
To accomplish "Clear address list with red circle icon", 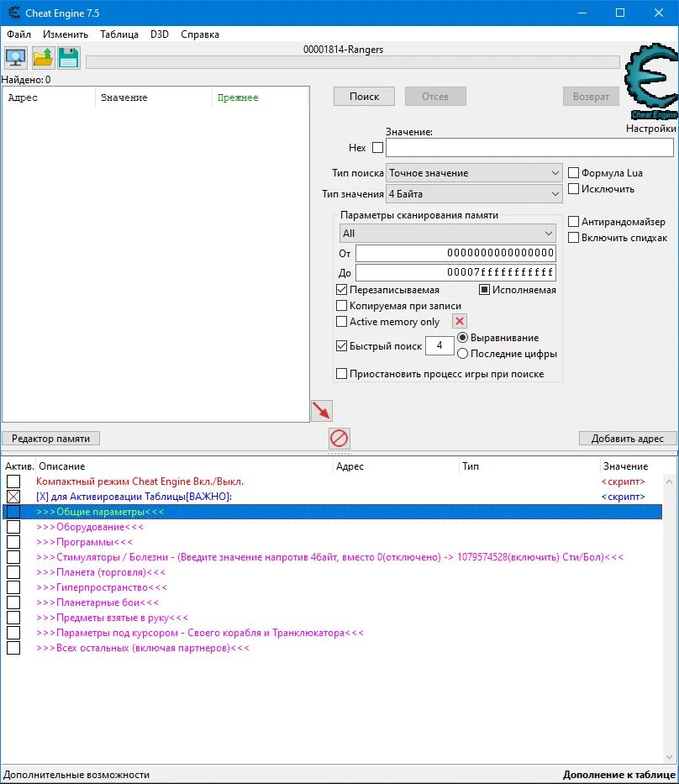I will [339, 439].
